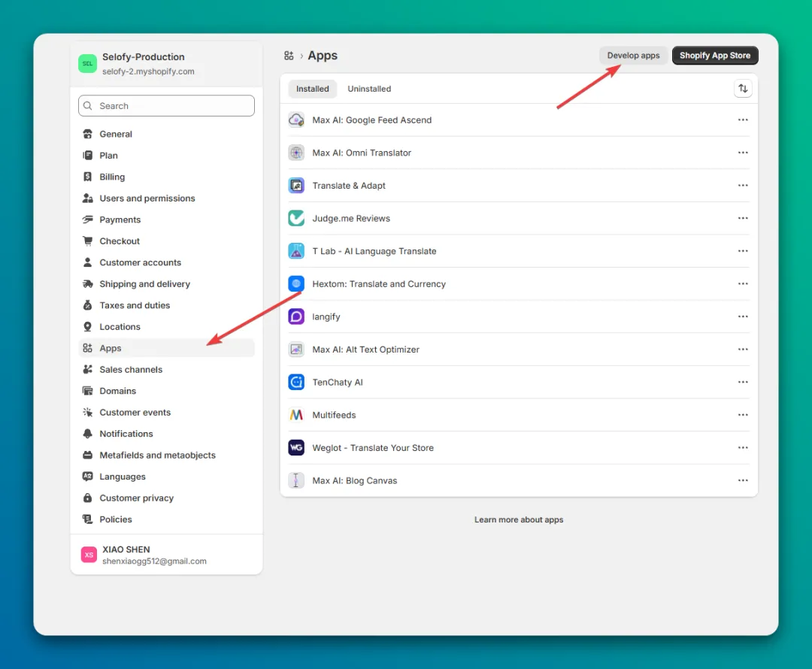Click the Customer accounts person icon
This screenshot has height=669, width=812.
[87, 262]
